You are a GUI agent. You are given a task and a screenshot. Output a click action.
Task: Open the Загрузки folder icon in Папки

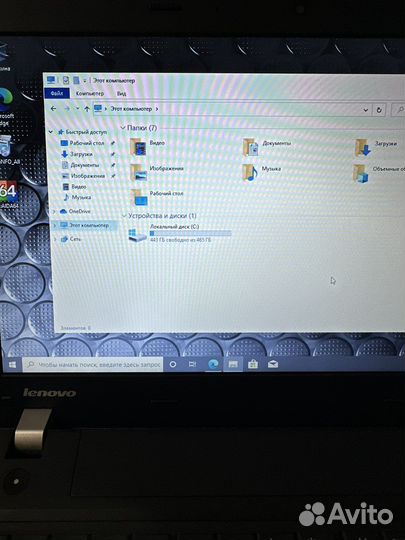pyautogui.click(x=376, y=147)
